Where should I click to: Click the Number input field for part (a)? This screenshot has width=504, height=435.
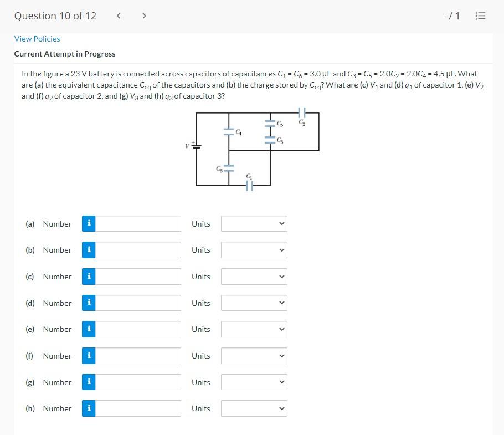[138, 224]
